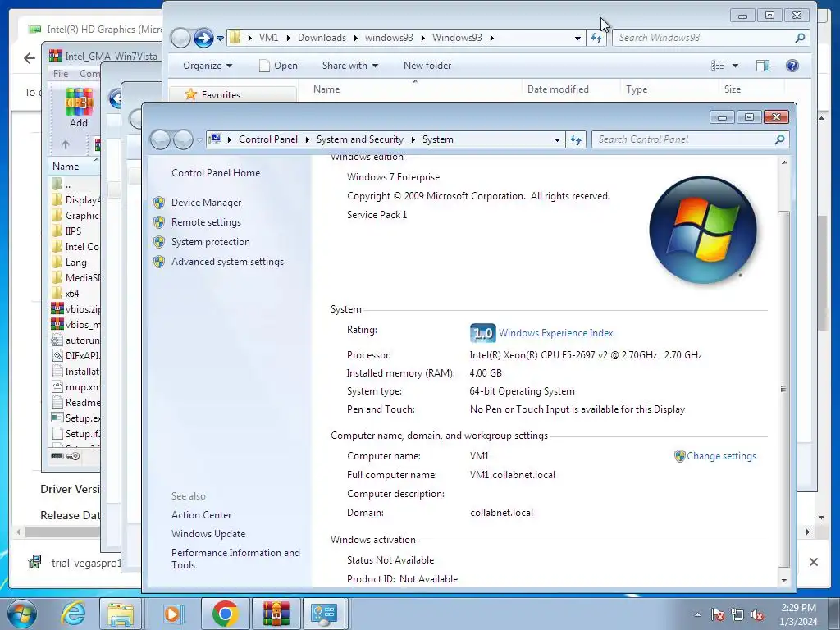Click Change settings for computer name
This screenshot has height=630, width=840.
click(x=722, y=456)
